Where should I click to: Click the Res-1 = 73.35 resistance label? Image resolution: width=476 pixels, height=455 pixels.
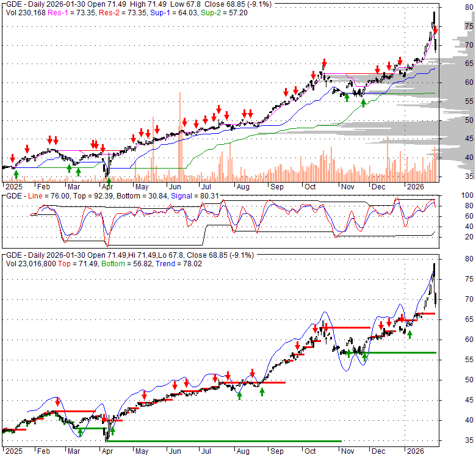click(x=65, y=11)
